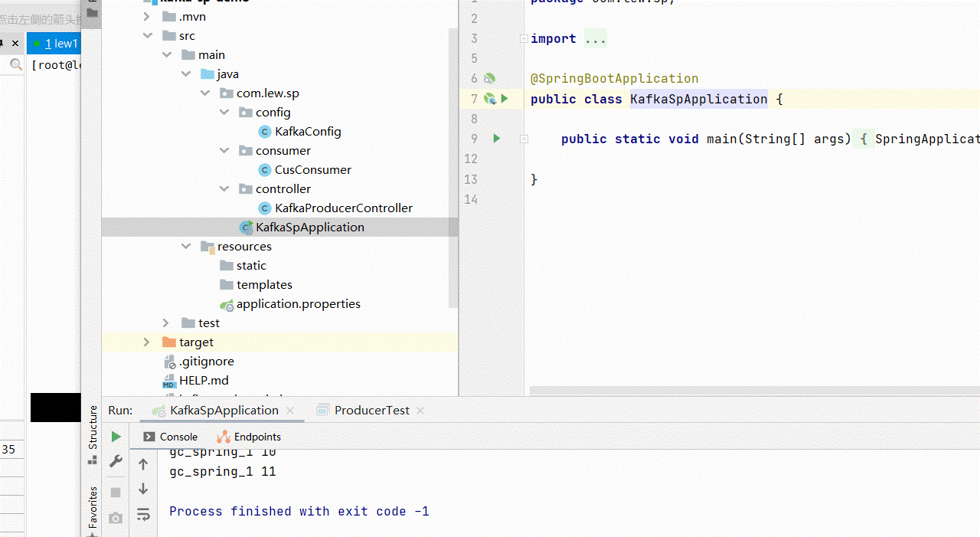980x537 pixels.
Task: Collapse the java source folder
Action: pos(186,74)
